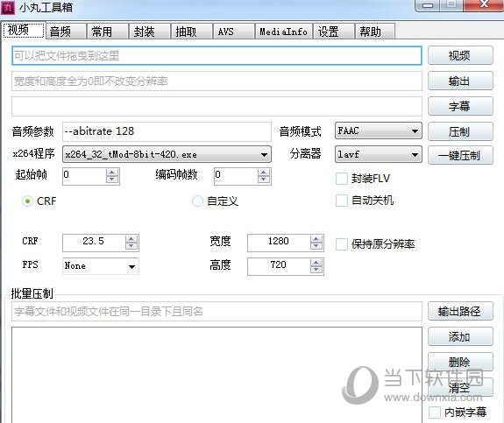Switch to the 音频 tab
Image resolution: width=504 pixels, height=423 pixels.
pyautogui.click(x=67, y=32)
